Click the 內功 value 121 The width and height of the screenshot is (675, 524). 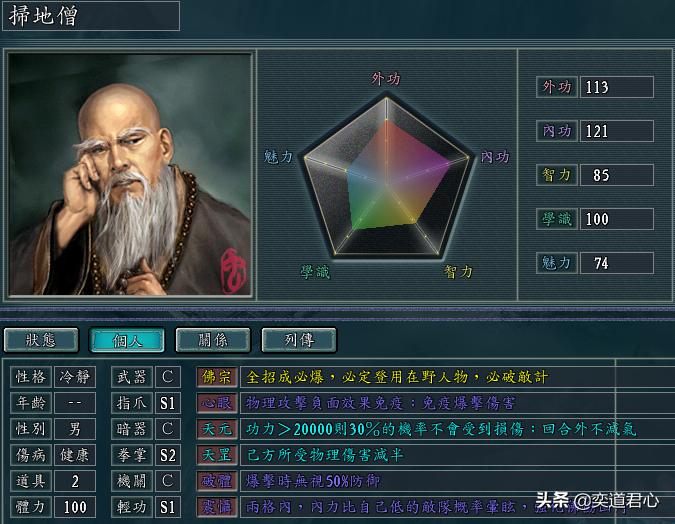616,131
